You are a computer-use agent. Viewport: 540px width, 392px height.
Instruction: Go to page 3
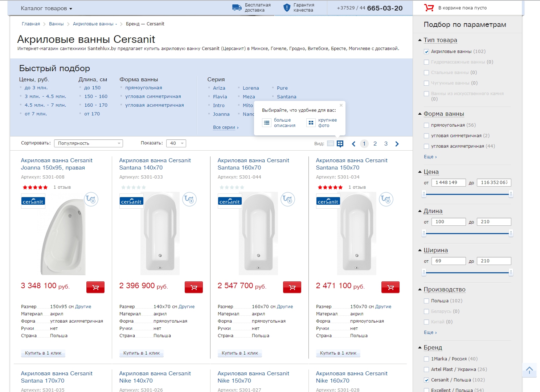pyautogui.click(x=386, y=144)
